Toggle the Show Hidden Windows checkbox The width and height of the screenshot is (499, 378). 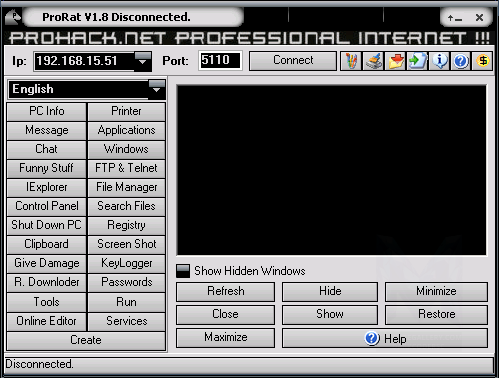pyautogui.click(x=183, y=271)
